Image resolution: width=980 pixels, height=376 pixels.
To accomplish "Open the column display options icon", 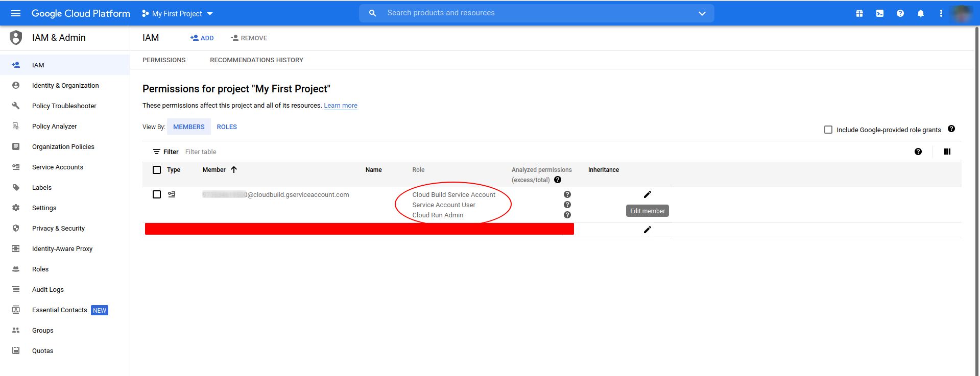I will [x=947, y=152].
